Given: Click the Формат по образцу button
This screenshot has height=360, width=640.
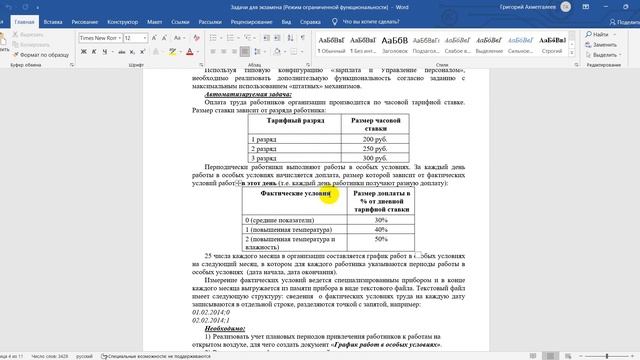Looking at the screenshot, I should 41,55.
